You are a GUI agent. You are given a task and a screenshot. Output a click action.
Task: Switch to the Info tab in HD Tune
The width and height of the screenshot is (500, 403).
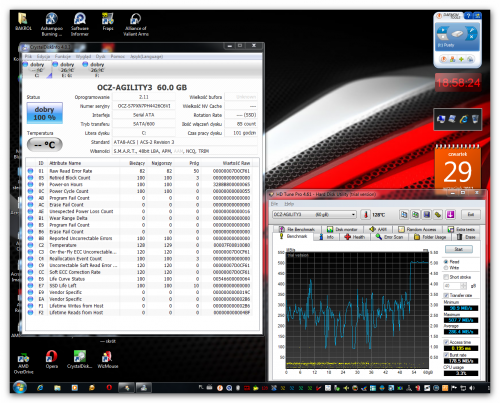tap(326, 237)
